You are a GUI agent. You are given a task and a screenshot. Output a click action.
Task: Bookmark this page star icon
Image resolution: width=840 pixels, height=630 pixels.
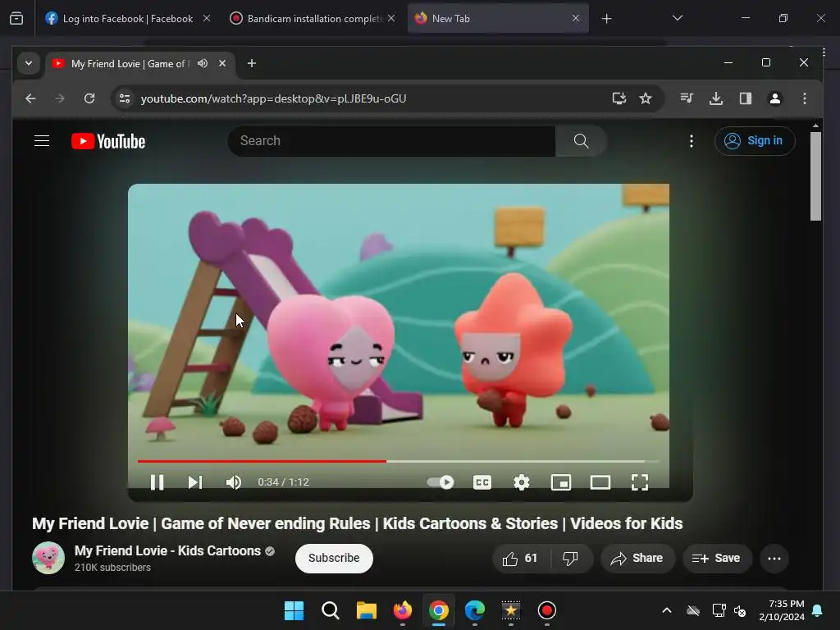point(646,98)
